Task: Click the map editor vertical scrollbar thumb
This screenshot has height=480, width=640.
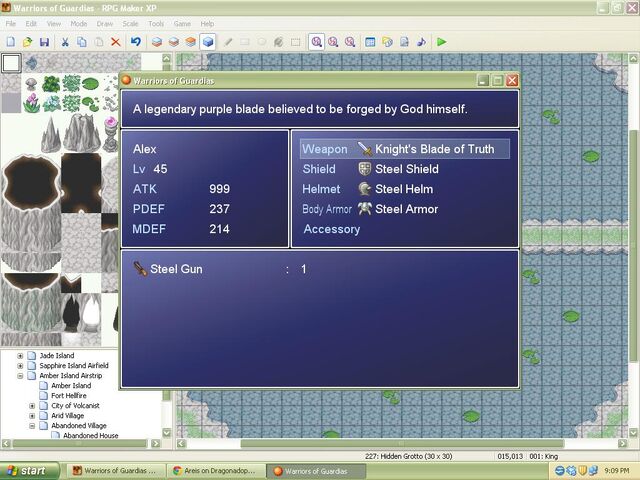Action: 633,245
